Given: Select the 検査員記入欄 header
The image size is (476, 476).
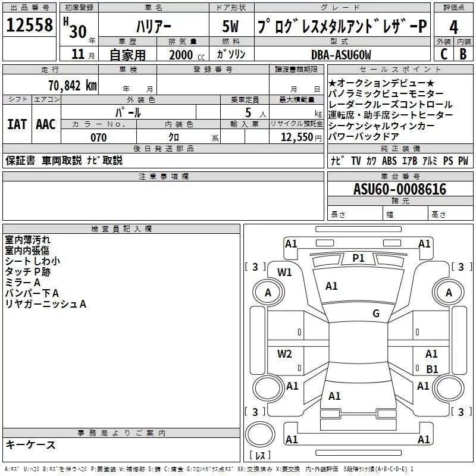Looking at the screenshot, I should tap(121, 229).
